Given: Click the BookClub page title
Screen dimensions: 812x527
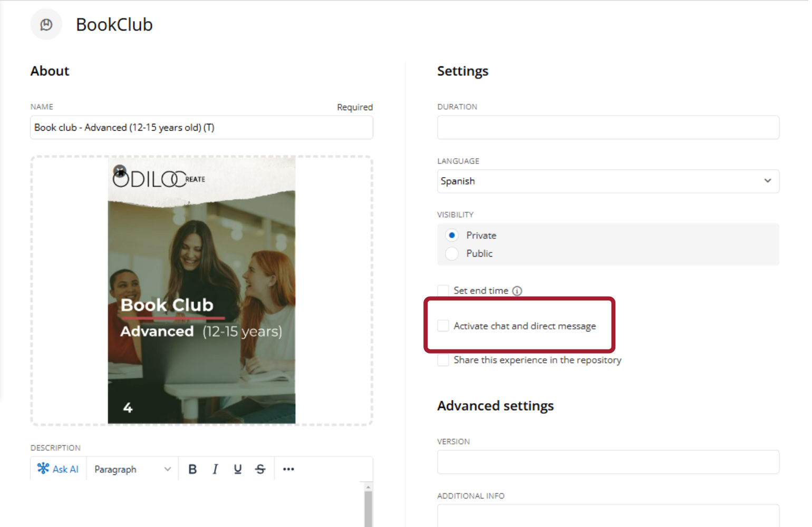Looking at the screenshot, I should [114, 25].
